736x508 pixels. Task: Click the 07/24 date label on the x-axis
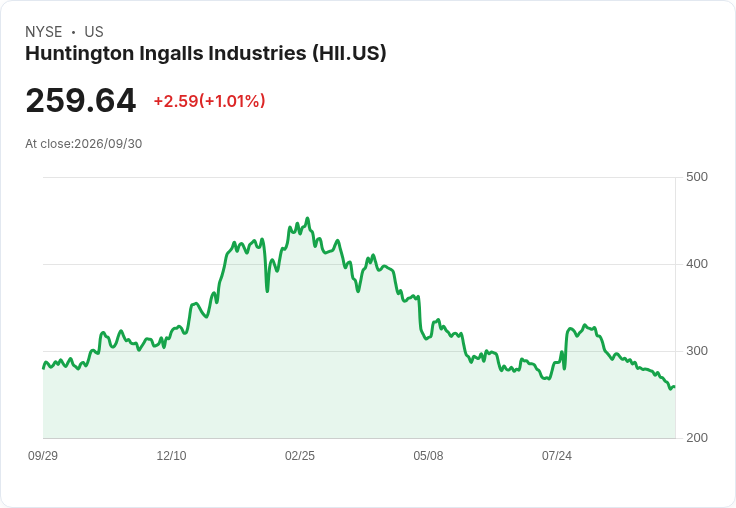click(x=557, y=455)
